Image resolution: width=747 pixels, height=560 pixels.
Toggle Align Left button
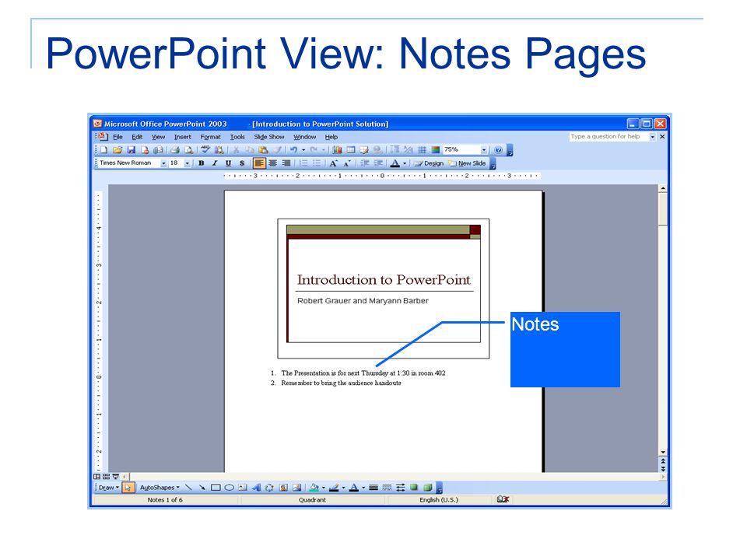click(x=259, y=163)
